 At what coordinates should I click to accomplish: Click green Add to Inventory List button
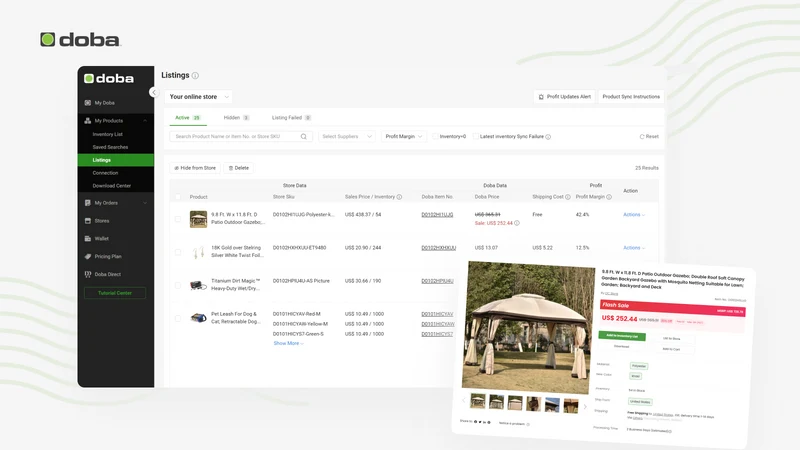[x=622, y=336]
